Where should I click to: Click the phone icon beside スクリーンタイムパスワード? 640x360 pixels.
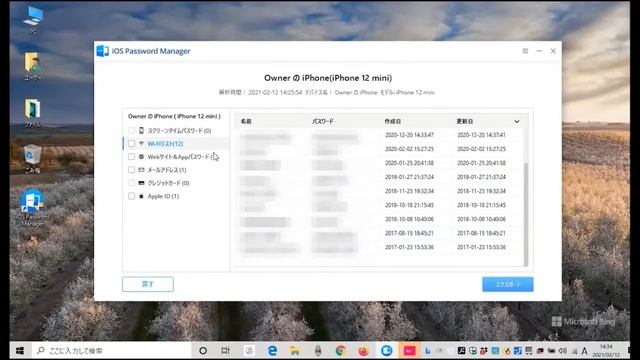click(x=141, y=131)
